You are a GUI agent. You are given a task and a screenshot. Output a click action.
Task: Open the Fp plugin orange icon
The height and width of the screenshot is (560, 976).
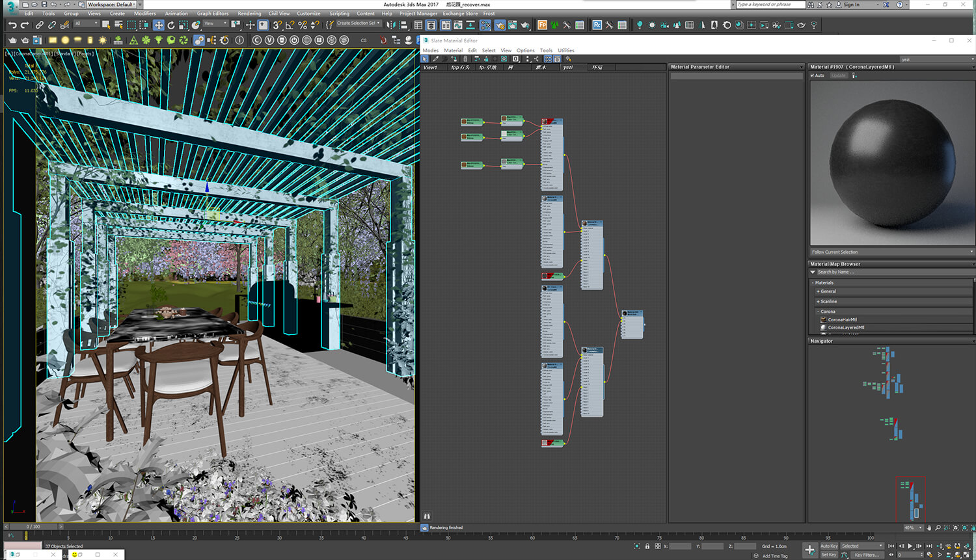coord(543,25)
